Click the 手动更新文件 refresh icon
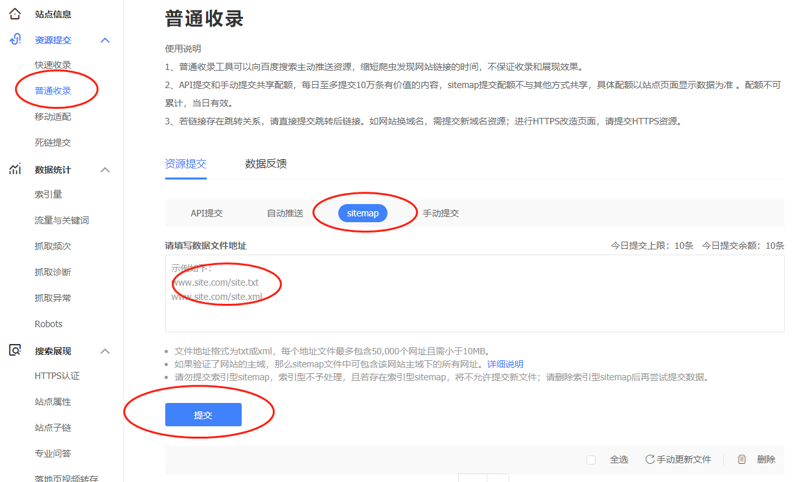The image size is (799, 482). [x=650, y=460]
